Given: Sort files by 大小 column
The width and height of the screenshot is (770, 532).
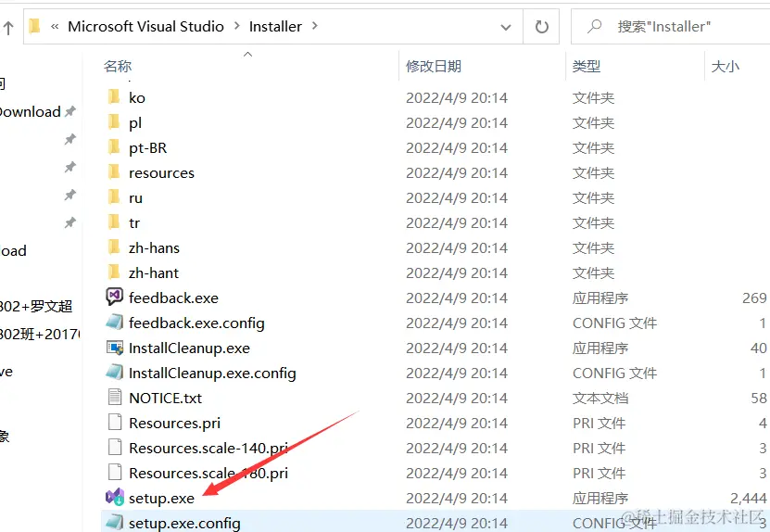Looking at the screenshot, I should coord(725,66).
